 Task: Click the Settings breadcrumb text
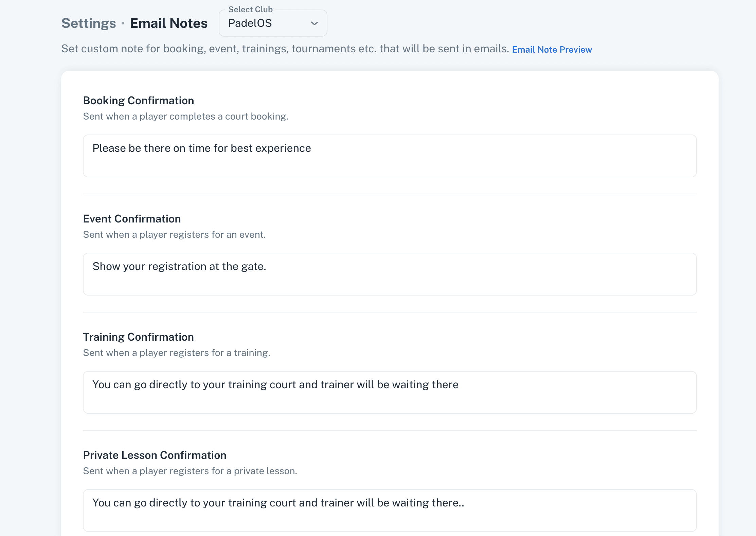89,23
